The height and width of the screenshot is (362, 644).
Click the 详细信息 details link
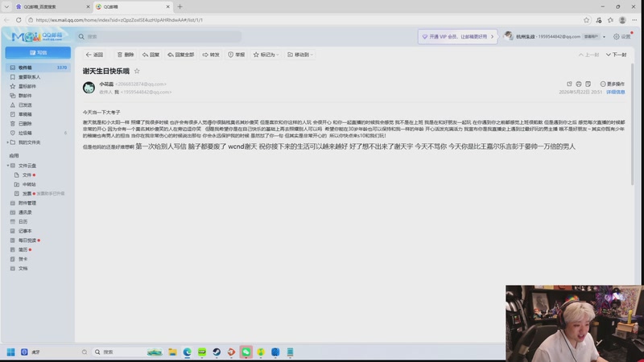[615, 92]
